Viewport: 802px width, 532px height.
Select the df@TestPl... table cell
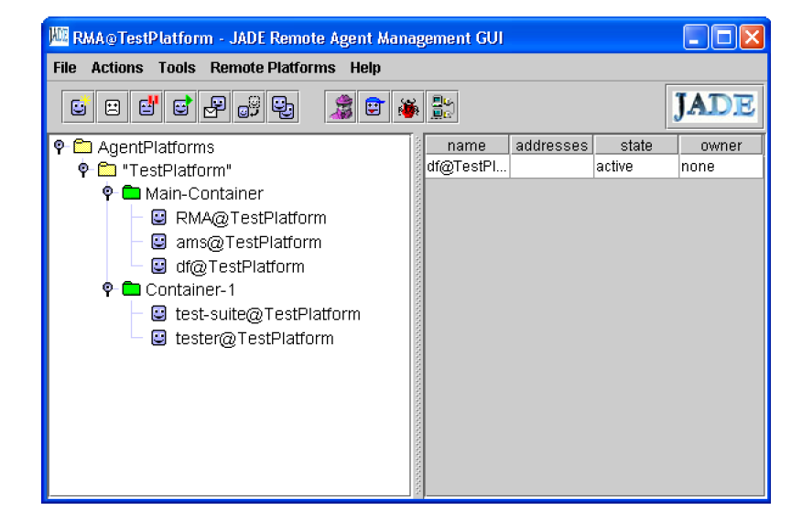[467, 167]
